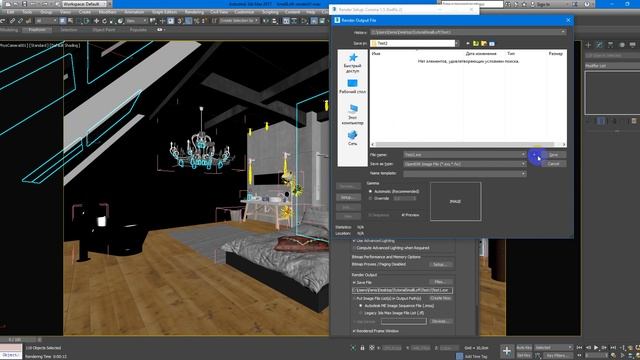Viewport: 640px width, 360px height.
Task: Expand the History path dropdown
Action: coord(563,32)
